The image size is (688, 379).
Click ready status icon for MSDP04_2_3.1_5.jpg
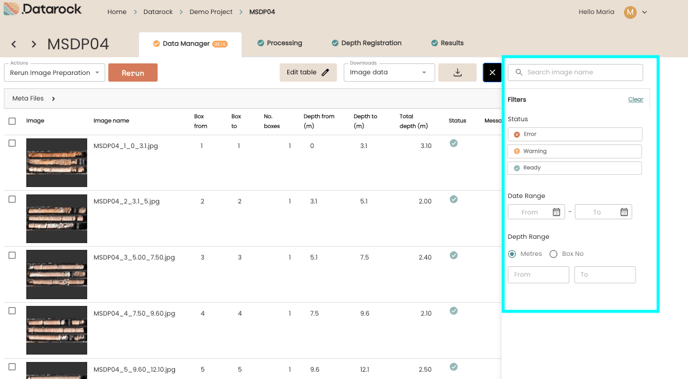pos(454,199)
